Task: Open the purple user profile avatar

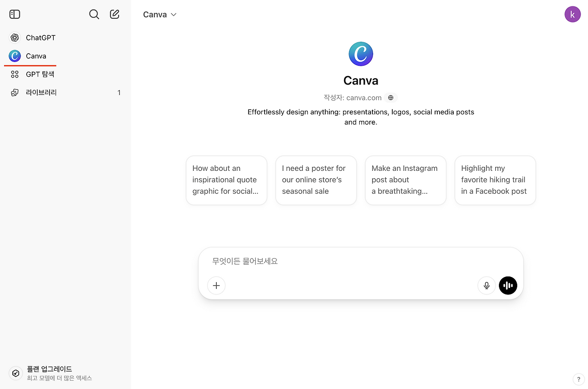Action: 572,14
